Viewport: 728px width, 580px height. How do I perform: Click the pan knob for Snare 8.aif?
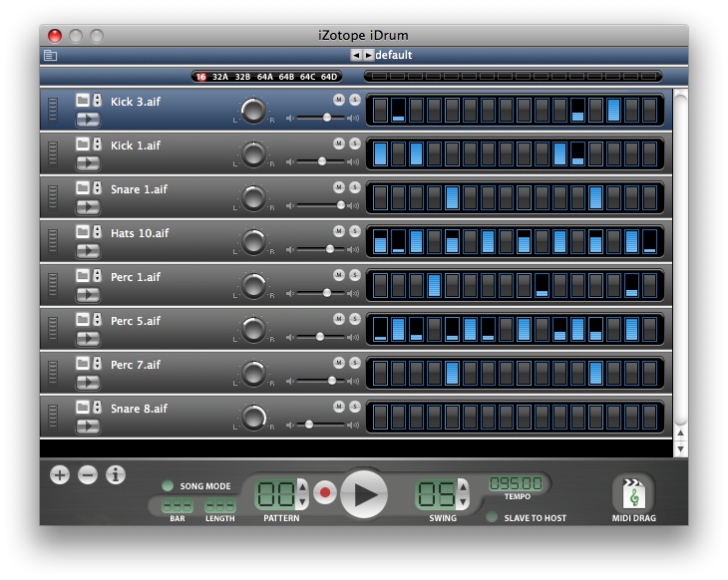click(x=253, y=418)
